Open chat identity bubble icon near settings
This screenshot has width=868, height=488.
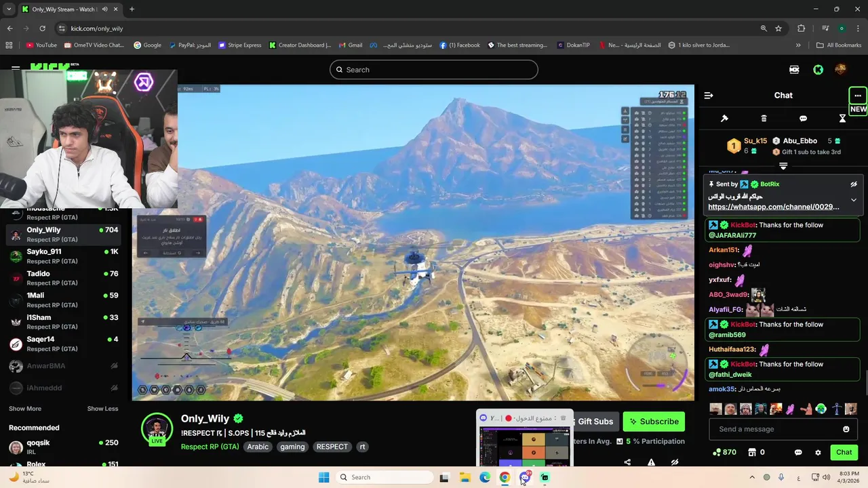click(x=798, y=452)
